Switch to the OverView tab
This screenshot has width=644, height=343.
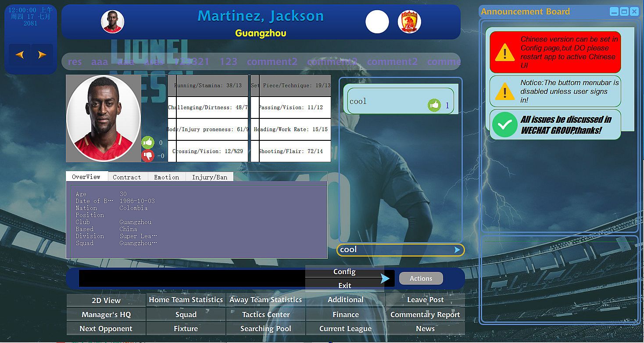tap(86, 177)
